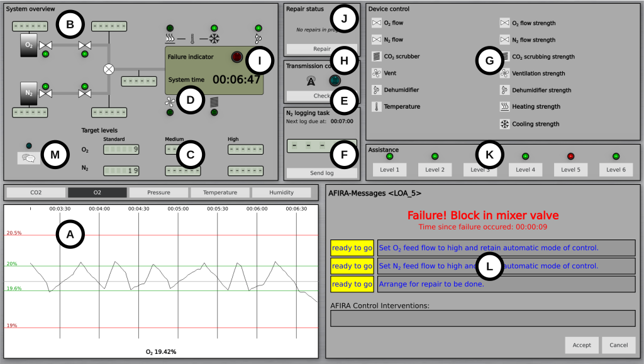
Task: Click the green light above the snowflake icon
Action: tap(214, 28)
